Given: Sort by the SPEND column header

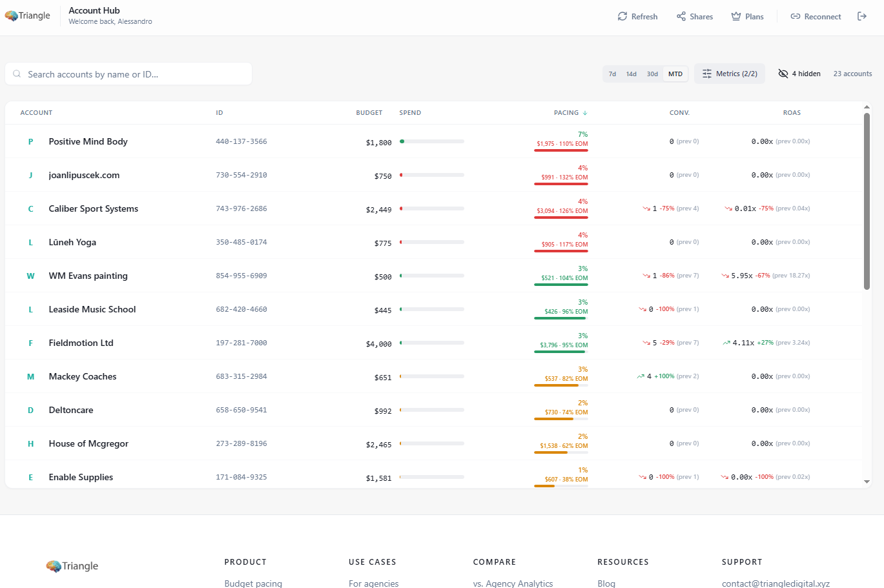Looking at the screenshot, I should [410, 113].
